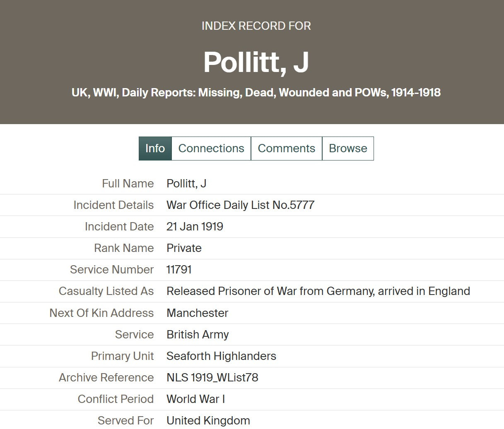Viewport: 504px width, 429px height.
Task: Click the 'Released Prisoner of War' casualty text
Action: (318, 291)
